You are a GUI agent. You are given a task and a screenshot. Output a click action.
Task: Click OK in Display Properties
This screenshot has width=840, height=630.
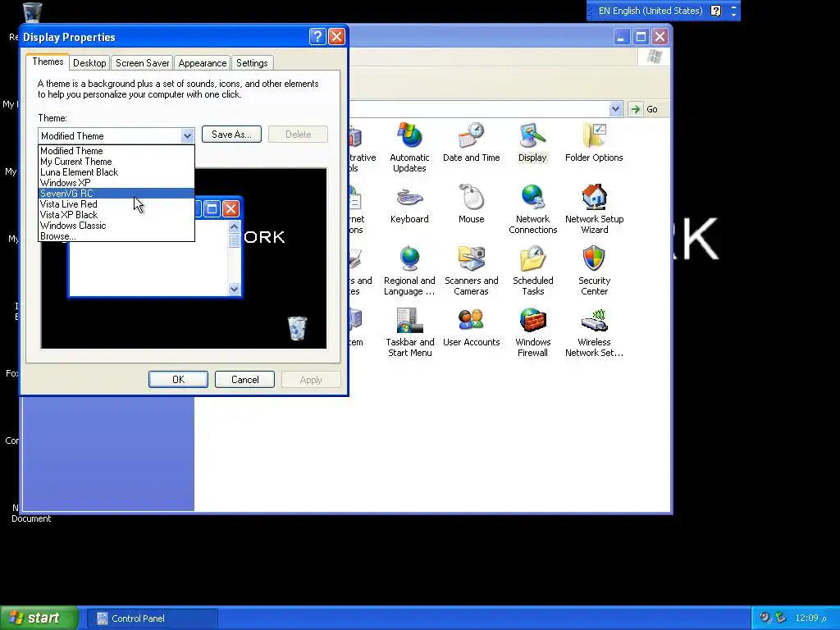point(178,380)
